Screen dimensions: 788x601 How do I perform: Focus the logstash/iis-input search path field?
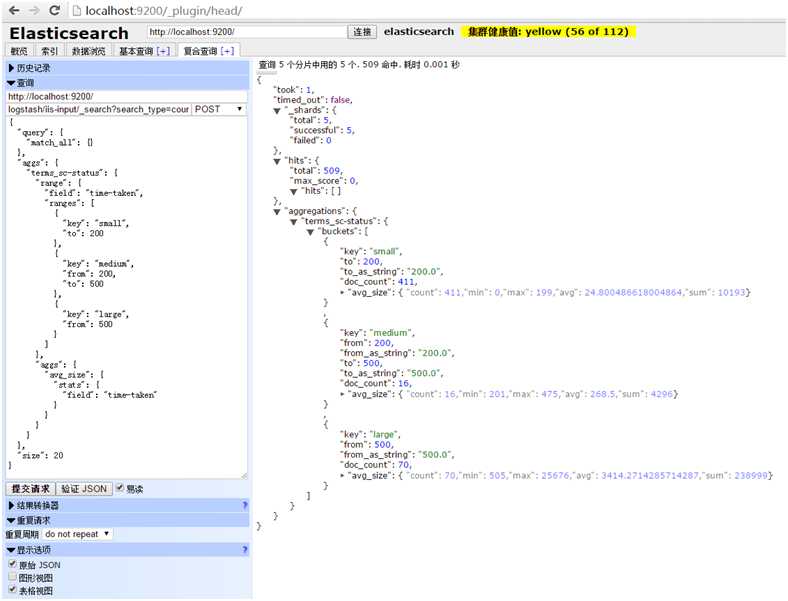click(98, 109)
